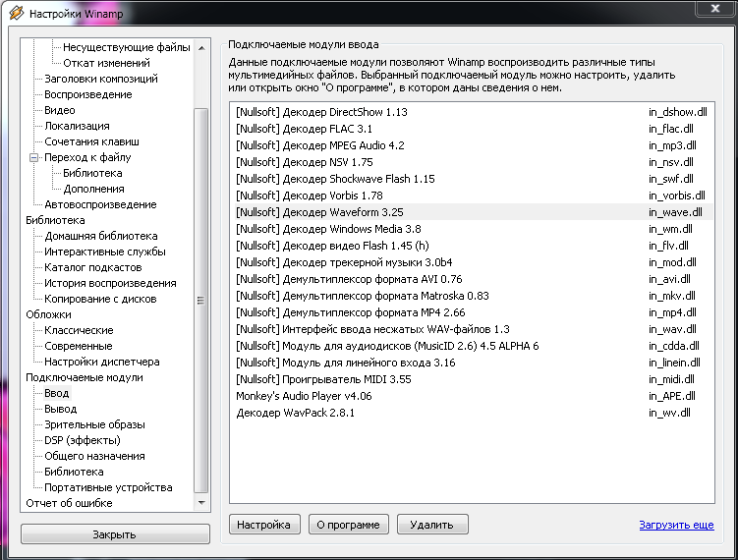The image size is (738, 560).
Task: Select "Несуществующие файлы" in the tree
Action: pos(127,47)
